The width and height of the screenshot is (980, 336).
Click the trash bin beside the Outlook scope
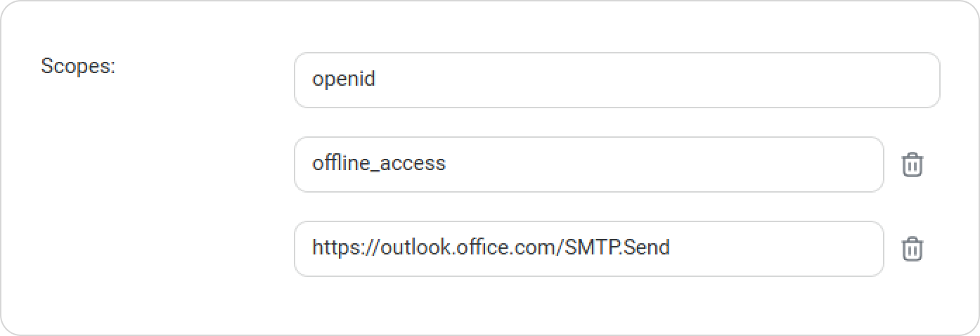pos(912,249)
